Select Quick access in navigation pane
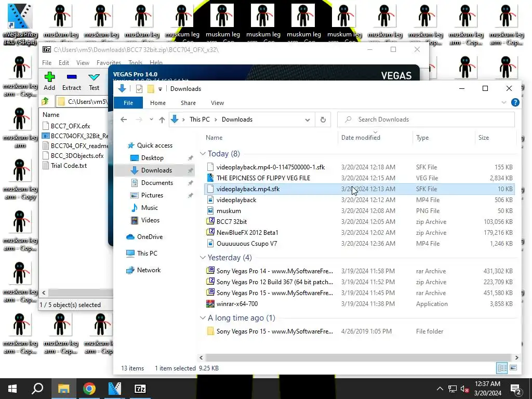 (154, 145)
